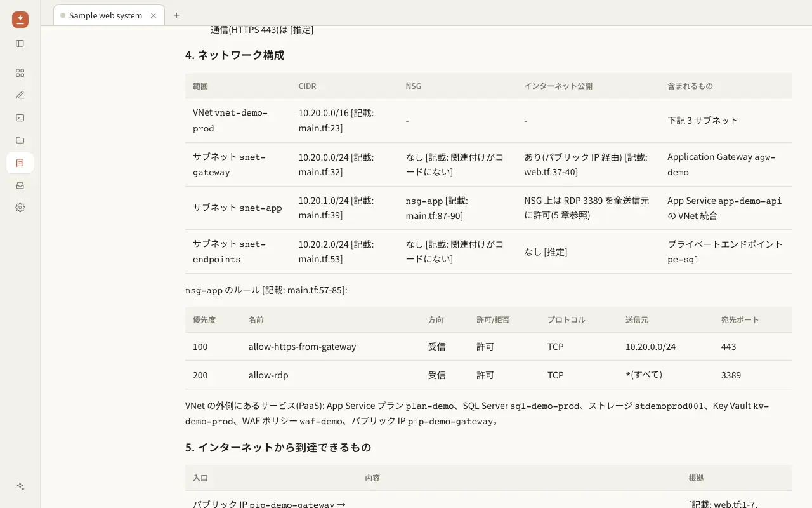
Task: Click the sparkle assistant icon
Action: point(20,486)
